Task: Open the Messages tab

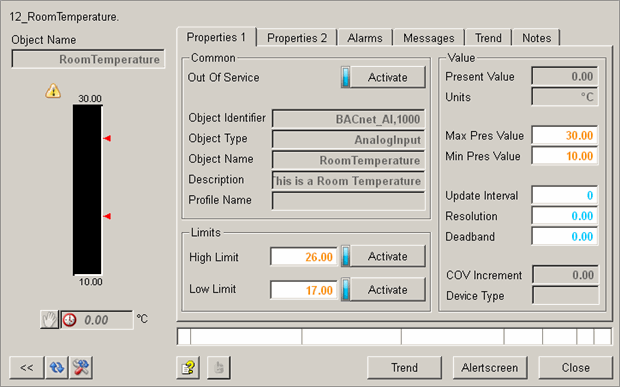Action: click(x=429, y=38)
